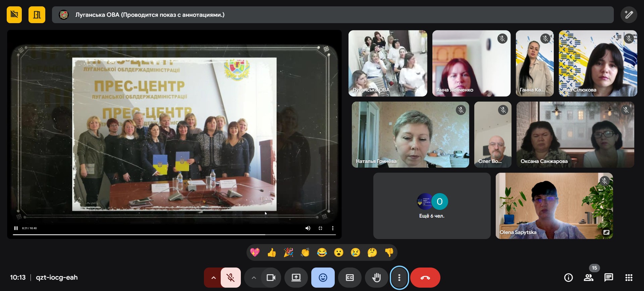This screenshot has width=644, height=291.
Task: Expand video settings arrow beside camera
Action: [x=254, y=278]
